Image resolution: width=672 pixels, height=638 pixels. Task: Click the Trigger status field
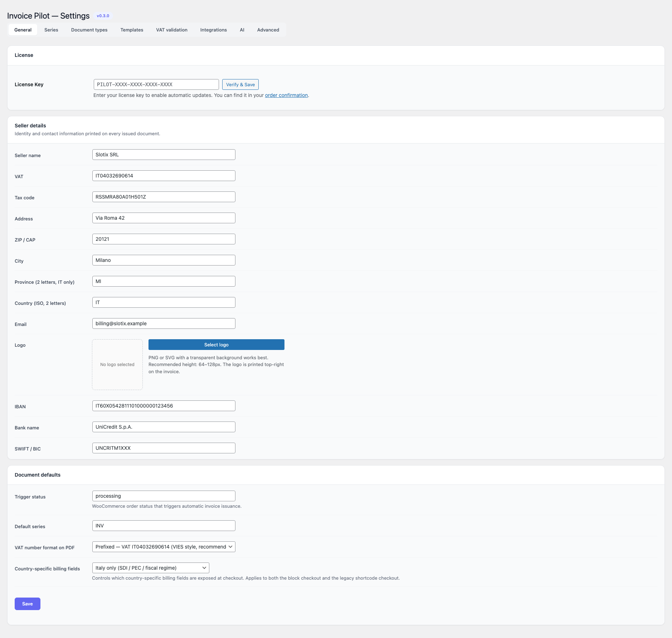click(164, 496)
